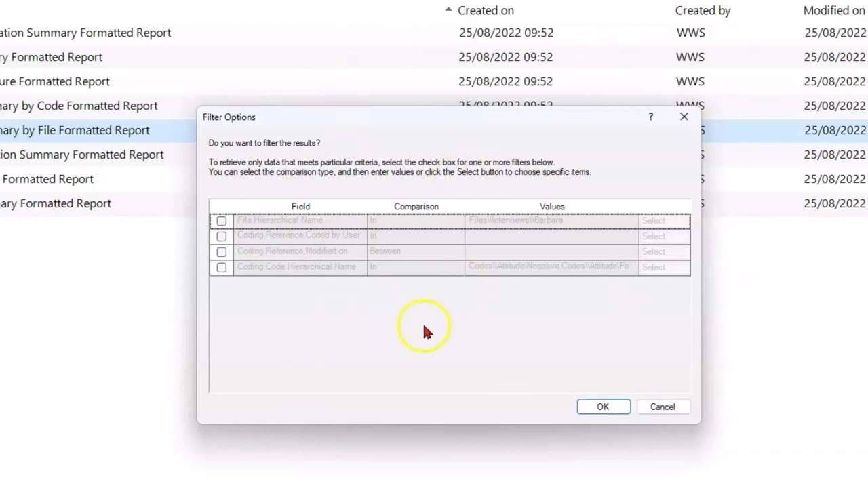Open the comparison dropdown for Coded by User

click(x=416, y=237)
